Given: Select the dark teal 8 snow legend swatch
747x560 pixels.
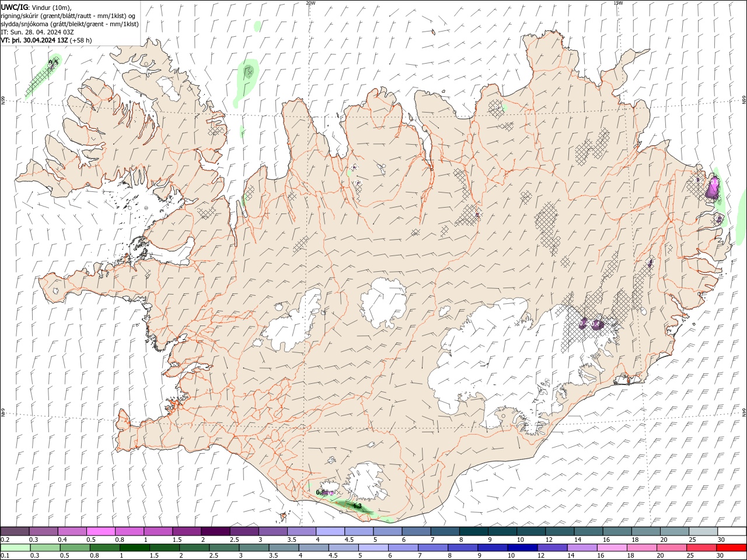Looking at the screenshot, I should click(x=474, y=531).
